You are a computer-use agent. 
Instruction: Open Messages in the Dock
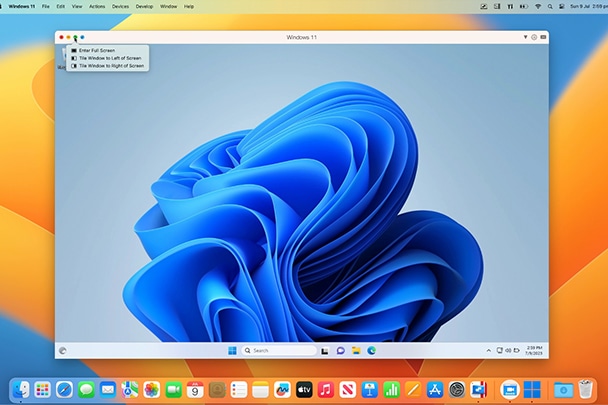tap(86, 389)
